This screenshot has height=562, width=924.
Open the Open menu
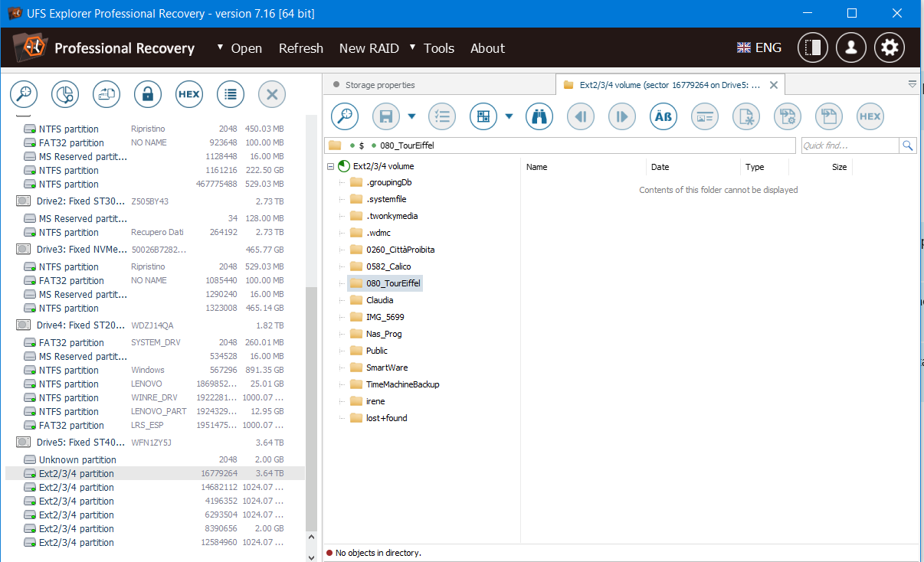[x=239, y=48]
